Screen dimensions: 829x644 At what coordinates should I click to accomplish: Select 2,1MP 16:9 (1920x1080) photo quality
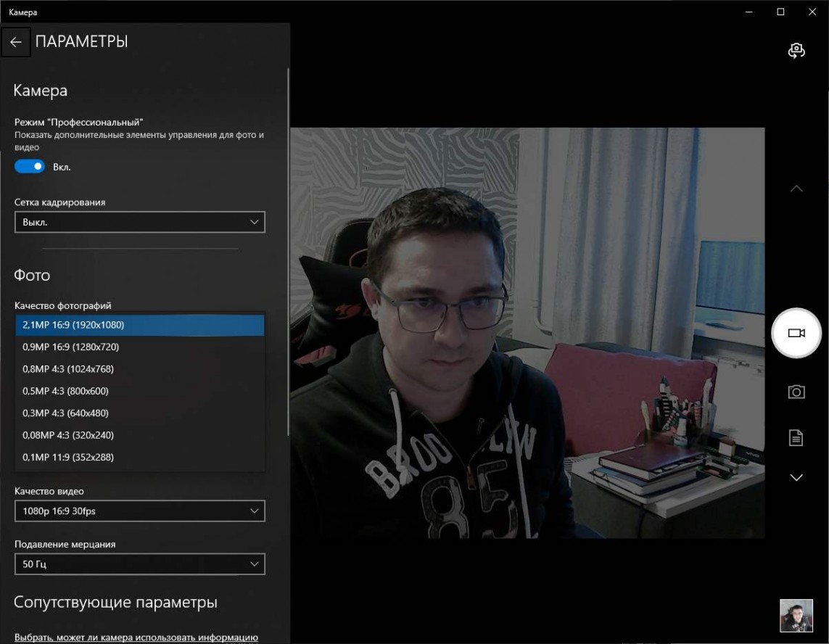coord(139,325)
